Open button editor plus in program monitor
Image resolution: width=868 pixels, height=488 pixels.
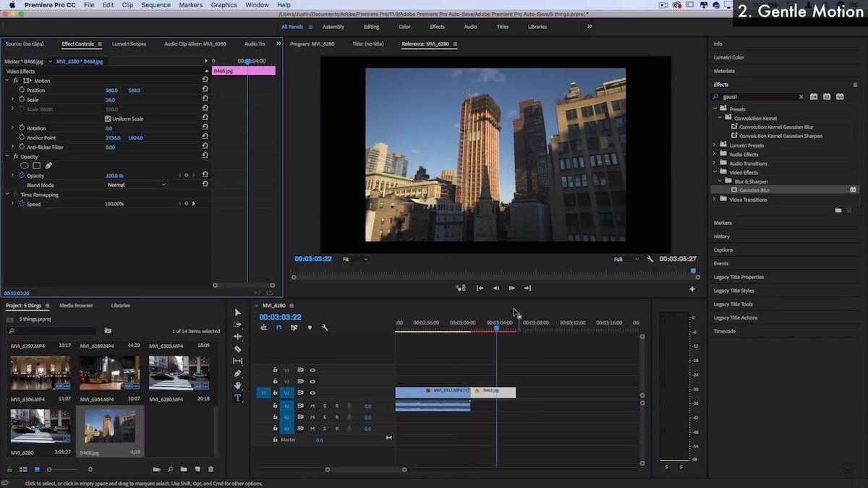click(692, 288)
